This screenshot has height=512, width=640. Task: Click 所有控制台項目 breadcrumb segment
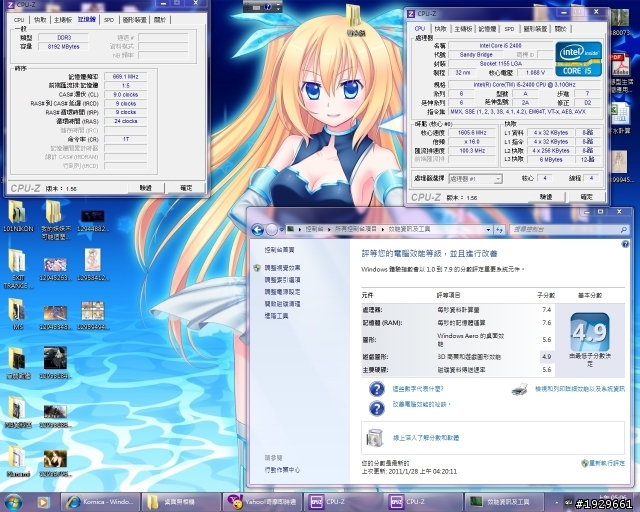pyautogui.click(x=356, y=229)
